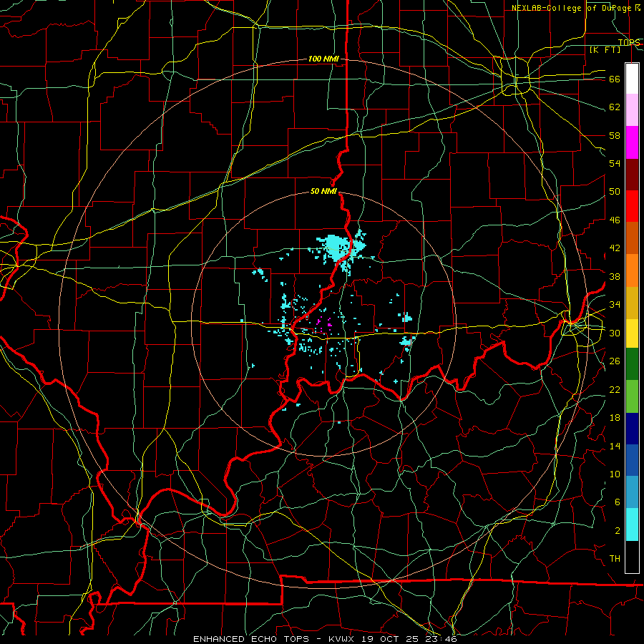Click the legend value '46'
This screenshot has height=644, width=644.
(615, 220)
